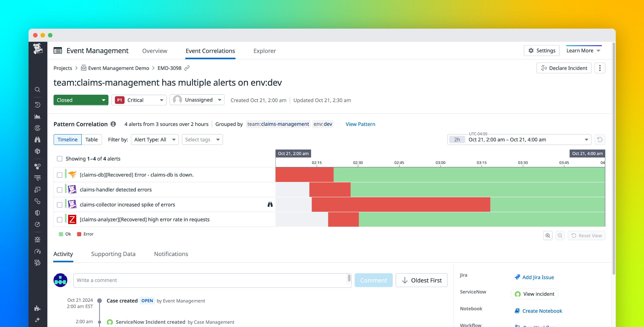The height and width of the screenshot is (327, 644).
Task: Switch to the Supporting Data tab
Action: [x=113, y=254]
